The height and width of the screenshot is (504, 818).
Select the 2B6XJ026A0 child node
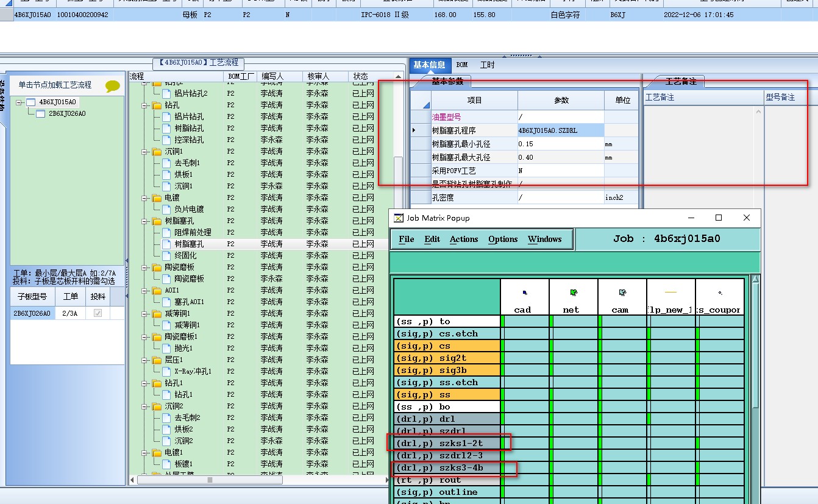[x=66, y=113]
